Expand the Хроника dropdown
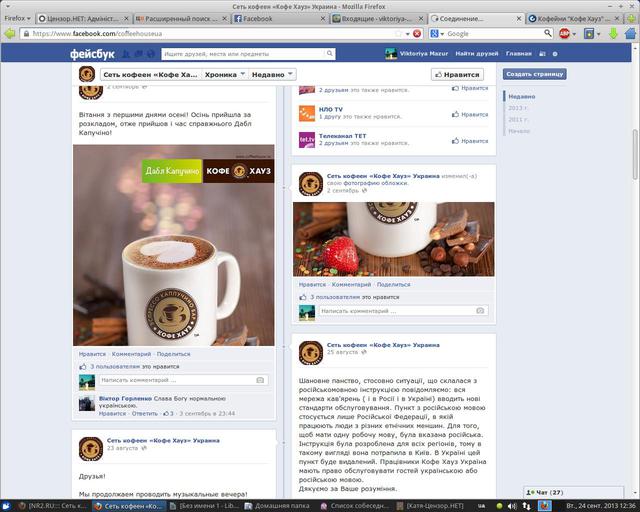640x512 pixels. (224, 75)
